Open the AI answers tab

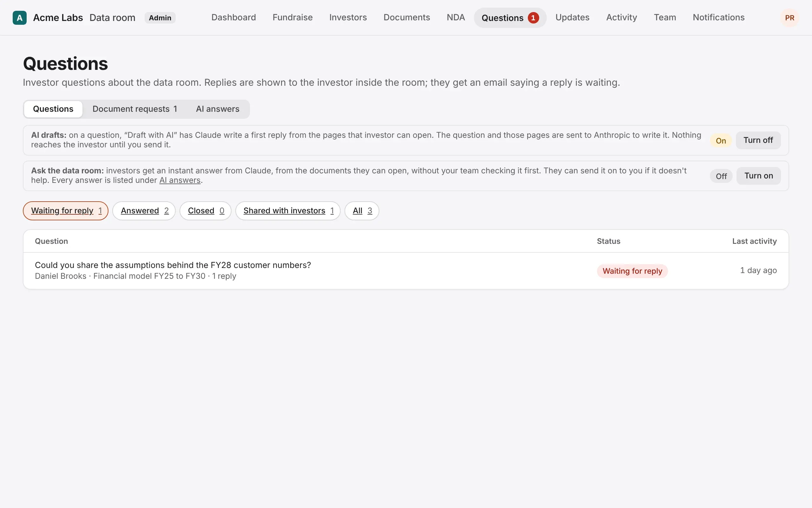tap(217, 109)
